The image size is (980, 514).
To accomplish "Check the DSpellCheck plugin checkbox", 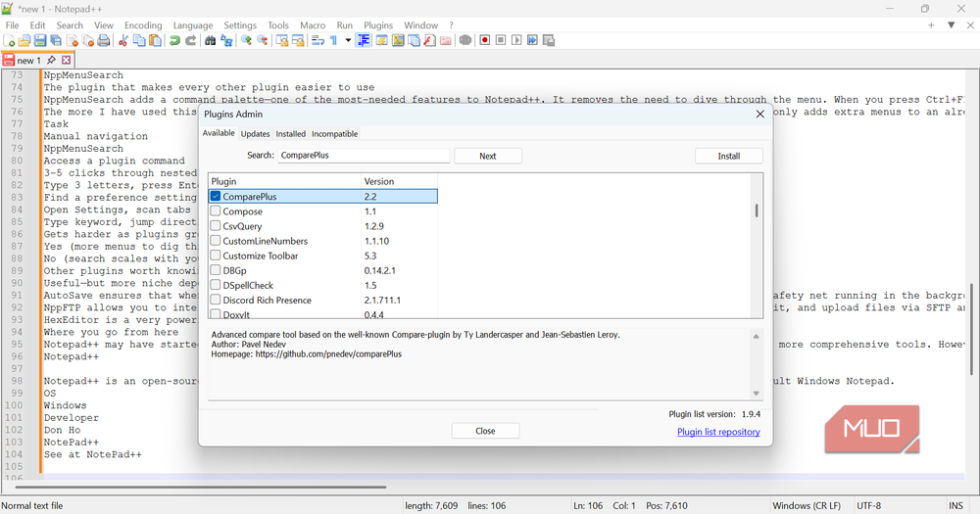I will point(216,285).
